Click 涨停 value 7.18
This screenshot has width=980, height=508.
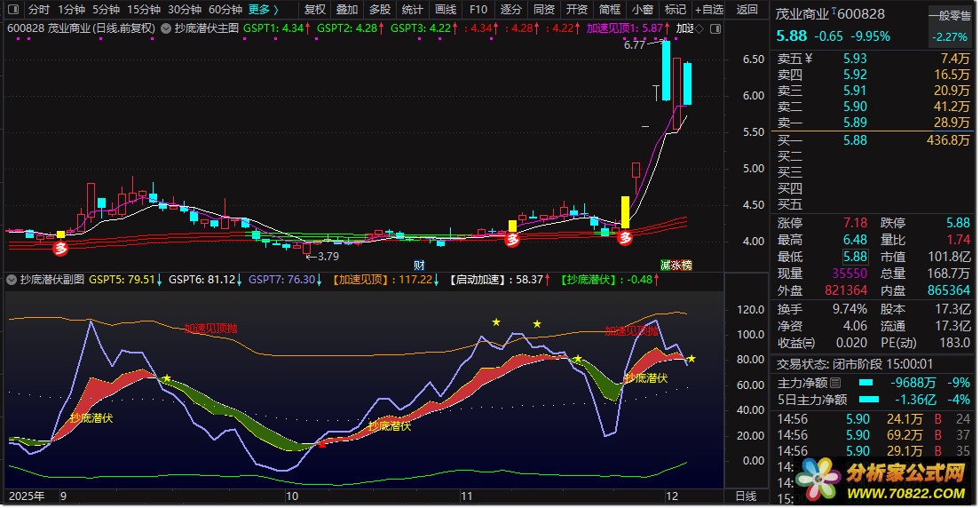coord(854,223)
